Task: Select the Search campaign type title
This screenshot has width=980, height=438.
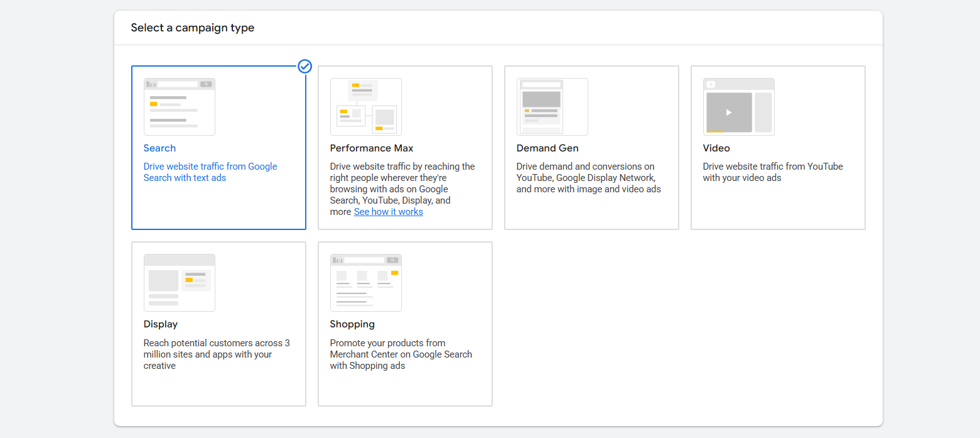Action: 159,148
